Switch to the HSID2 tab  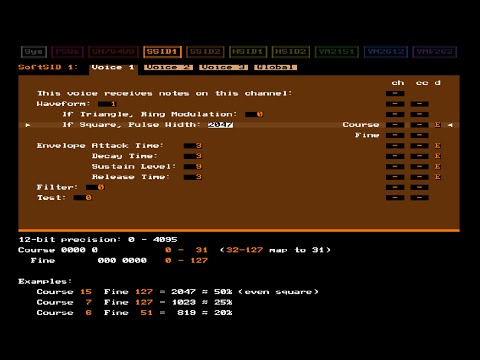tap(291, 52)
